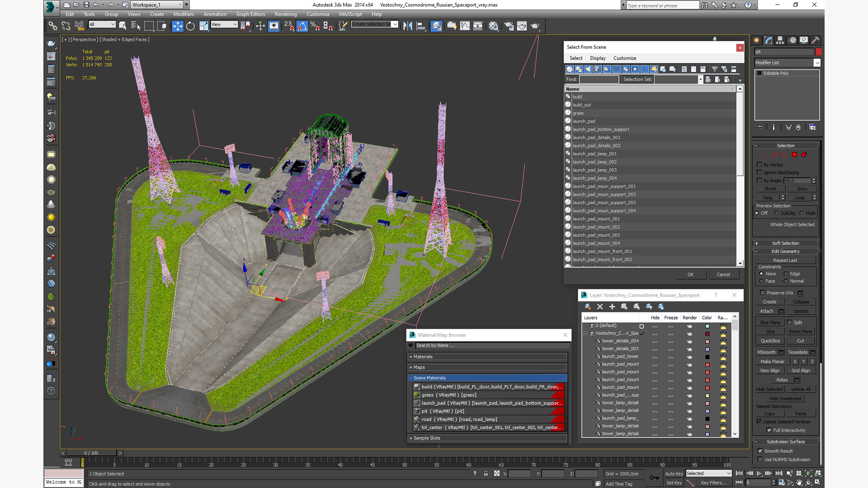This screenshot has height=488, width=868.
Task: Enable Preserve UVs checkbox
Action: tap(763, 293)
